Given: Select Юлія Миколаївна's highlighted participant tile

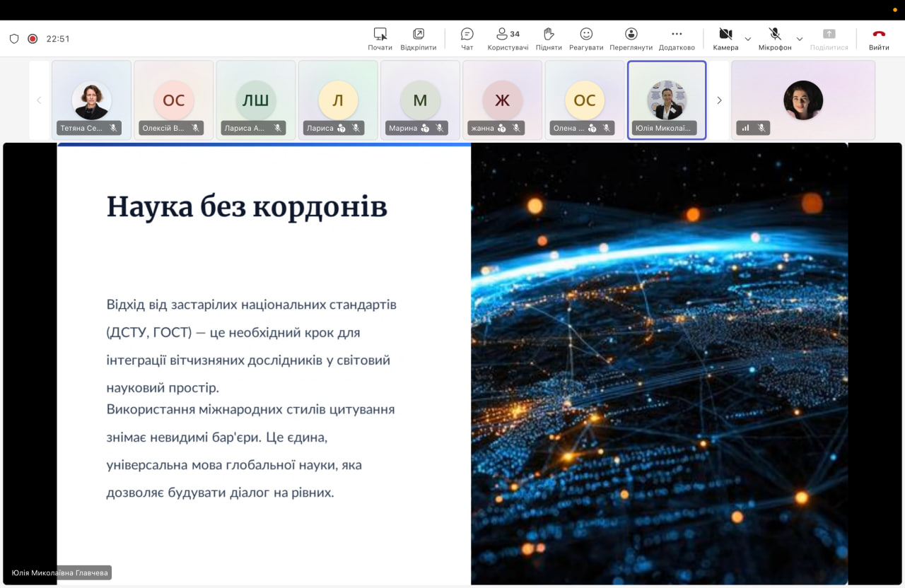Looking at the screenshot, I should 666,100.
